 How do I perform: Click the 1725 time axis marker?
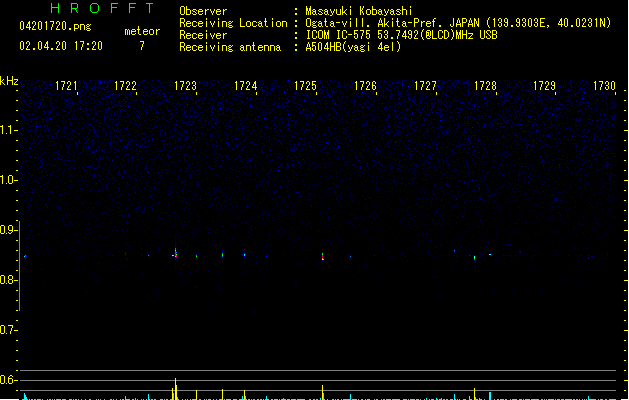coord(305,86)
